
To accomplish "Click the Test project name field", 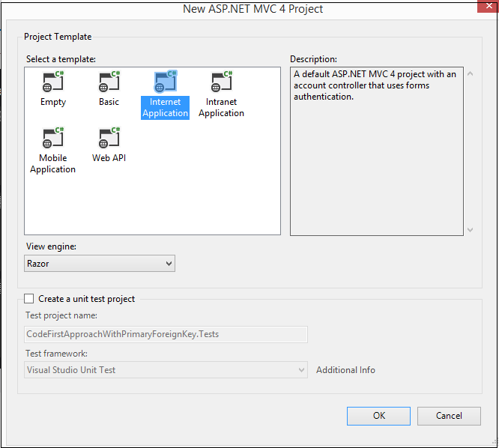I will (x=166, y=334).
